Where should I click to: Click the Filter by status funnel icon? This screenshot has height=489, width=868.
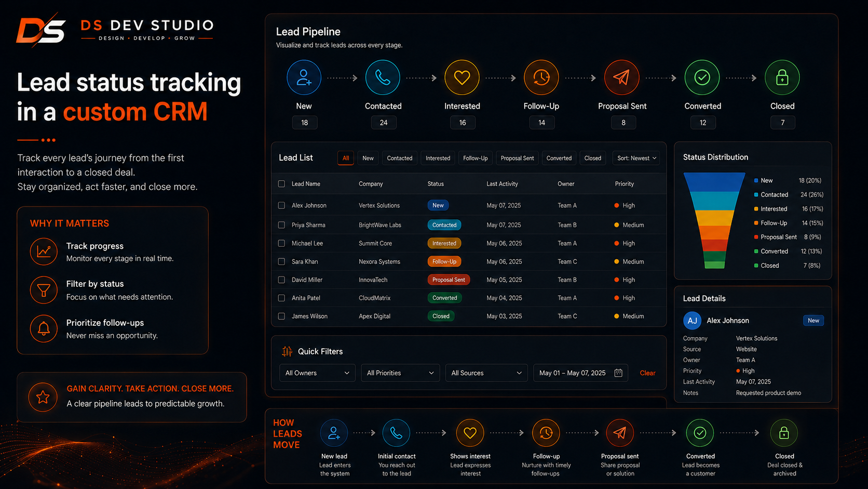[x=44, y=290]
